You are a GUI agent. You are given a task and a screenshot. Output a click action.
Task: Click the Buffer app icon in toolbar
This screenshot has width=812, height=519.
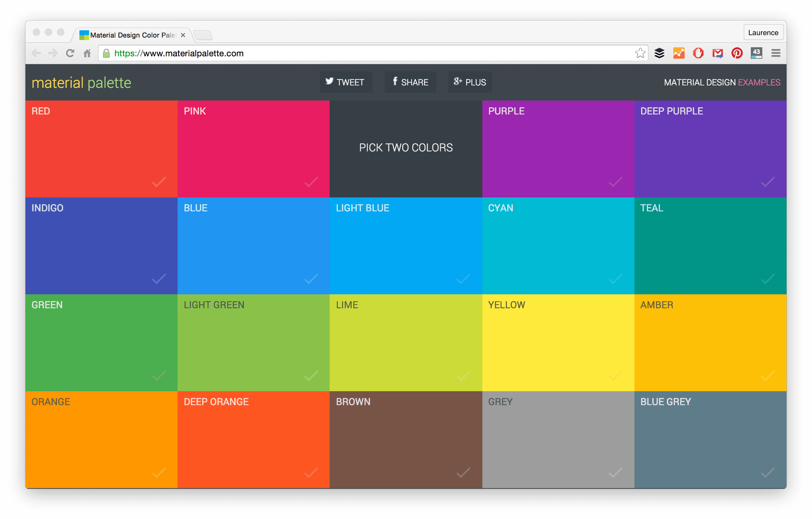[662, 53]
